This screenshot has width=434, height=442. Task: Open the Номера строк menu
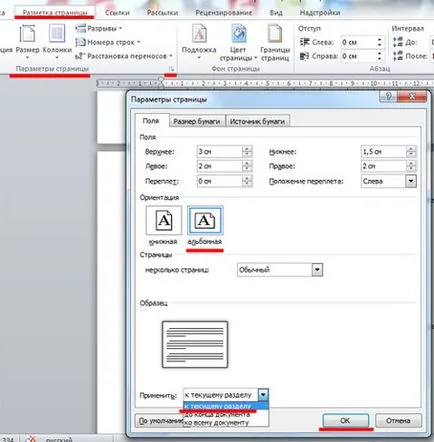click(108, 42)
